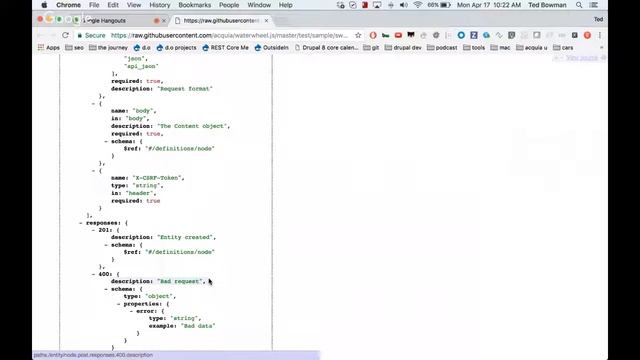Select the raw.githubusercontent tab
This screenshot has height=360, width=640.
pos(220,20)
